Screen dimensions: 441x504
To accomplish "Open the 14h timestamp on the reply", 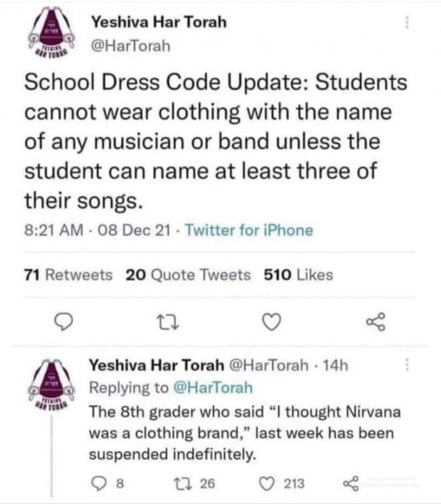I will click(335, 366).
